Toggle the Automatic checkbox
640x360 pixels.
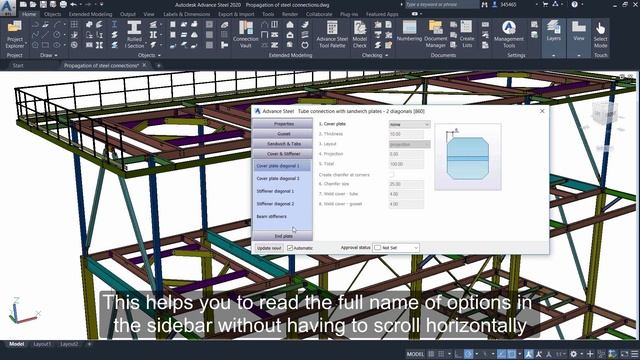click(290, 248)
